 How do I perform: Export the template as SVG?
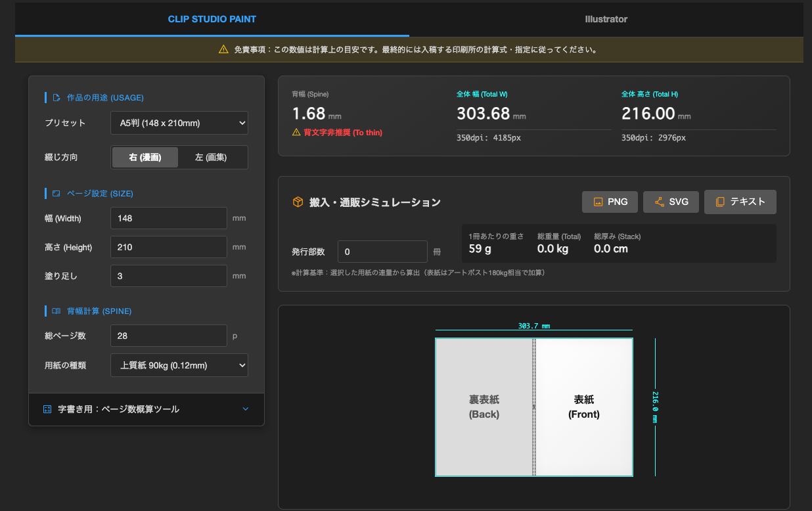click(671, 202)
